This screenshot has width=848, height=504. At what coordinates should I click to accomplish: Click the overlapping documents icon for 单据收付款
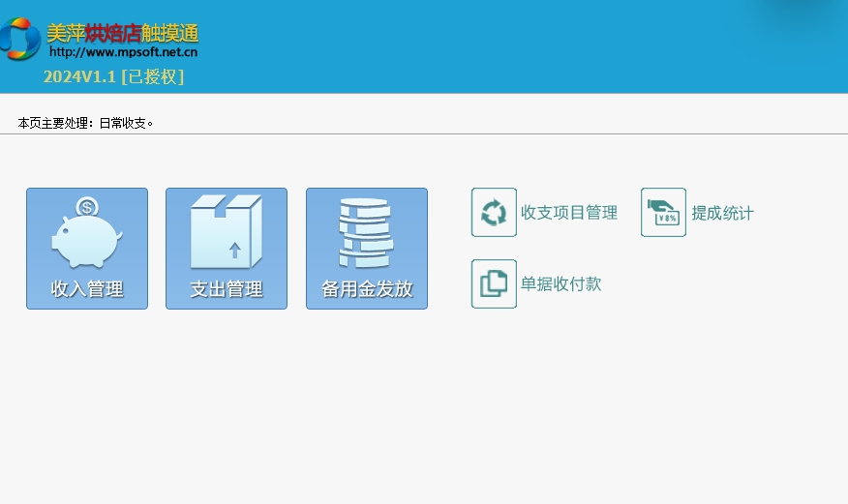[494, 284]
